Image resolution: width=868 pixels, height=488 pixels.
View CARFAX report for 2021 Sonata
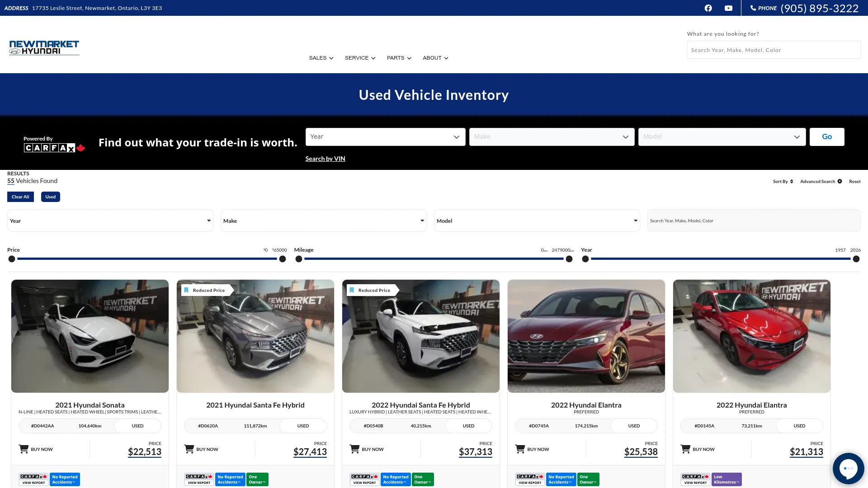[x=33, y=479]
